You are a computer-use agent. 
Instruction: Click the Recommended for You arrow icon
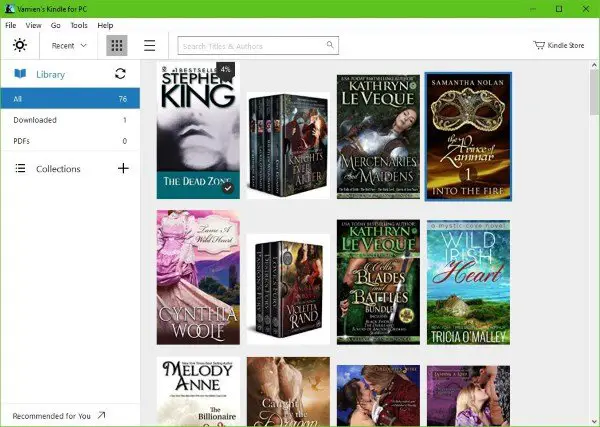pyautogui.click(x=101, y=415)
